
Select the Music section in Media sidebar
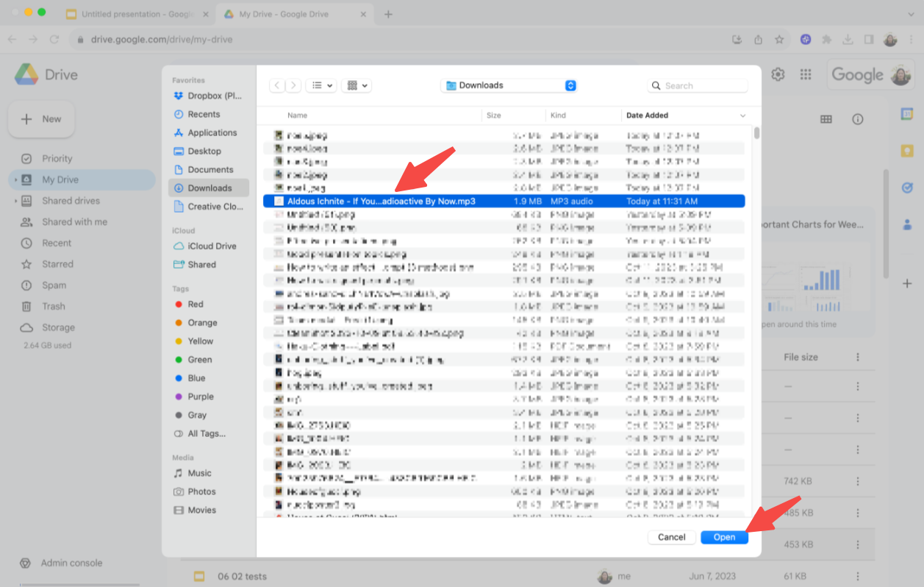(198, 473)
